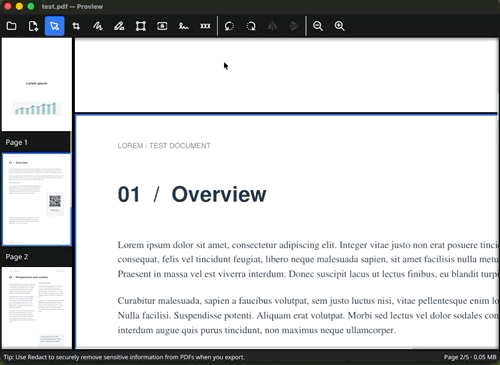This screenshot has width=500, height=365.
Task: Open the Page 1 thumbnail with chart
Action: 36,84
